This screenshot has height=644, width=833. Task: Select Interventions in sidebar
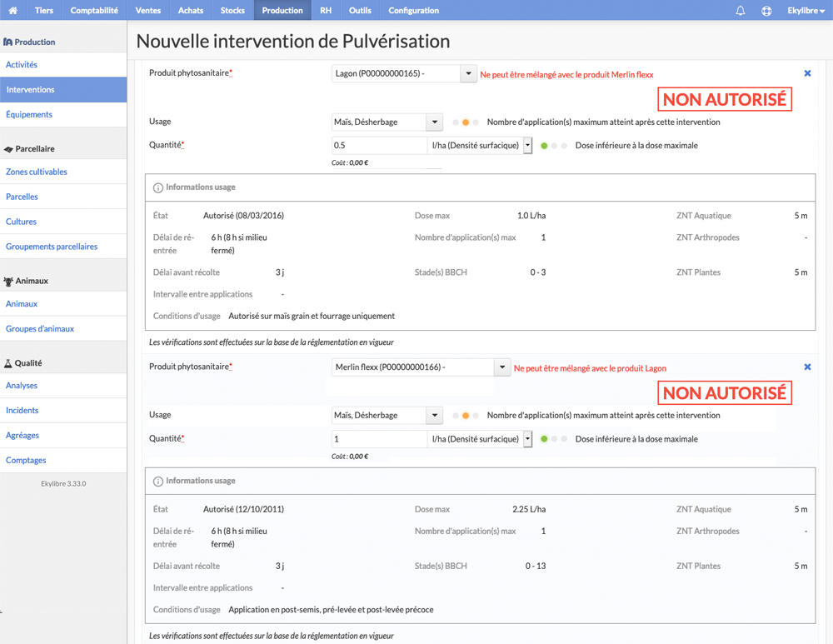pyautogui.click(x=63, y=89)
